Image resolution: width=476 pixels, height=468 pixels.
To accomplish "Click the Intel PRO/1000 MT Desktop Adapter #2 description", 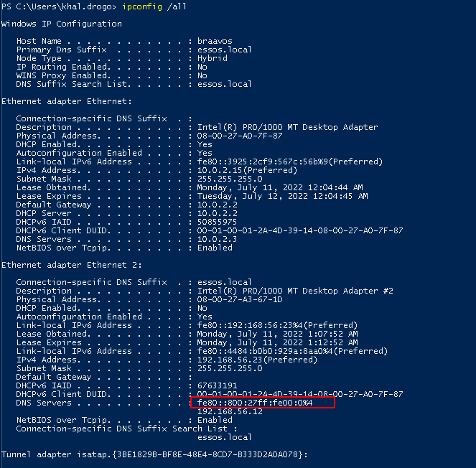I will pyautogui.click(x=295, y=291).
